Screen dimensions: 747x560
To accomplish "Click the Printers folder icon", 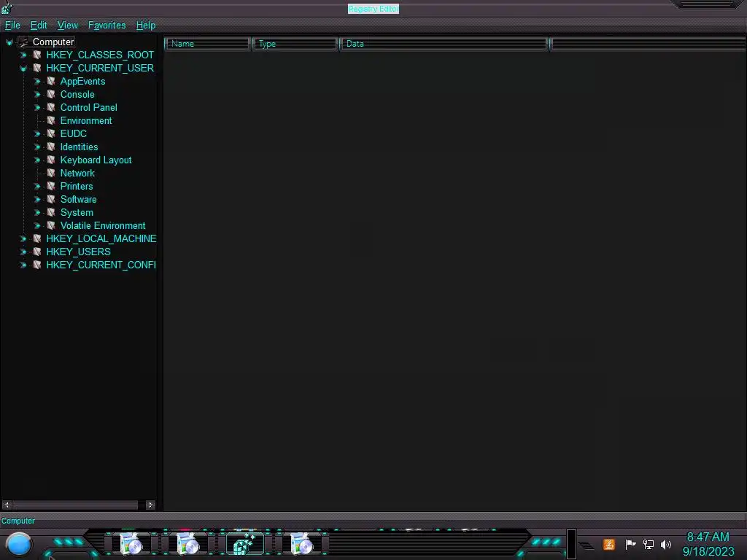I will coord(51,186).
